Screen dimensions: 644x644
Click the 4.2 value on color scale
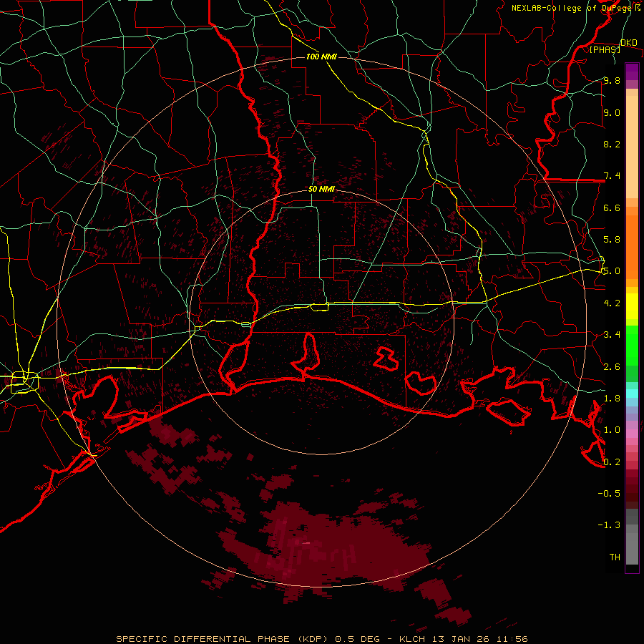[x=612, y=303]
